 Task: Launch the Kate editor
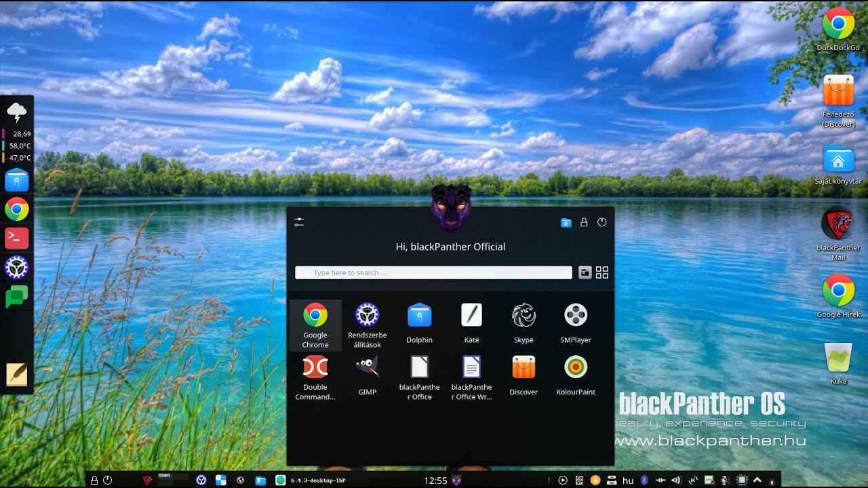coord(471,325)
